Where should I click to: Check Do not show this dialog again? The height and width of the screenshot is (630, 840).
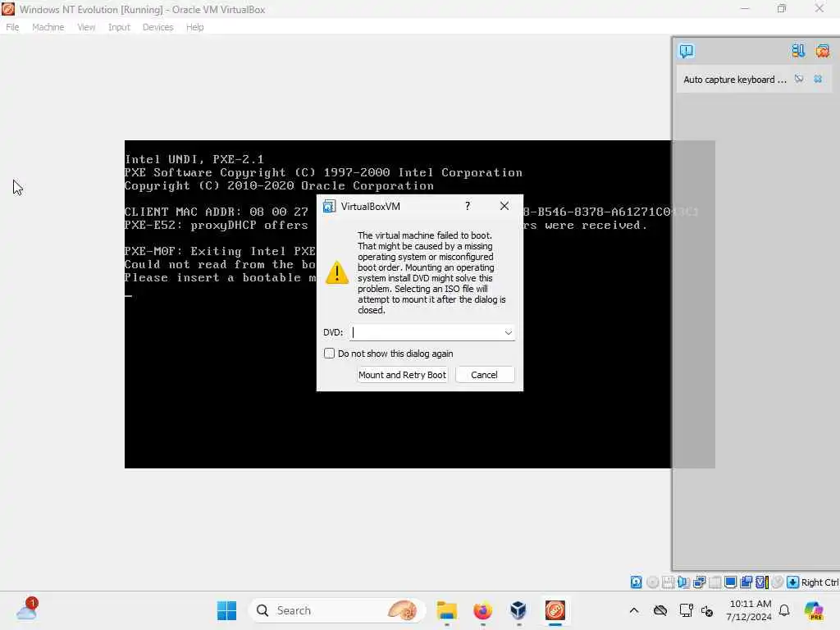click(330, 354)
